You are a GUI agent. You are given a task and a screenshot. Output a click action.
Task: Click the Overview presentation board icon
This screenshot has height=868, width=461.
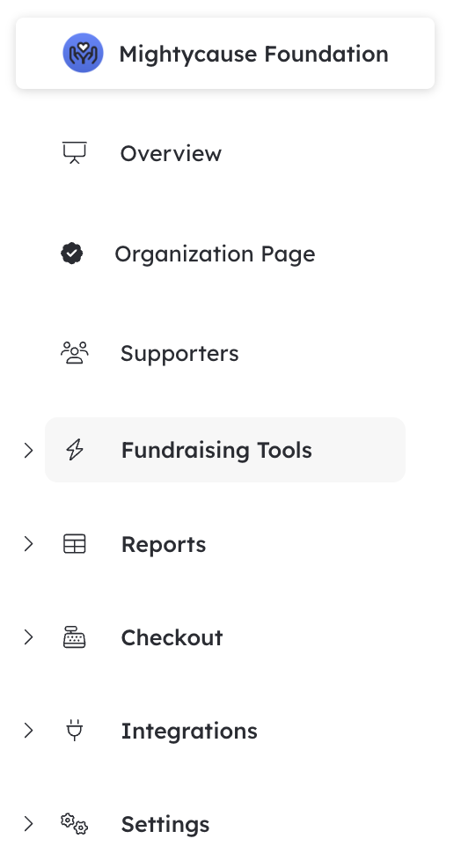pyautogui.click(x=75, y=152)
